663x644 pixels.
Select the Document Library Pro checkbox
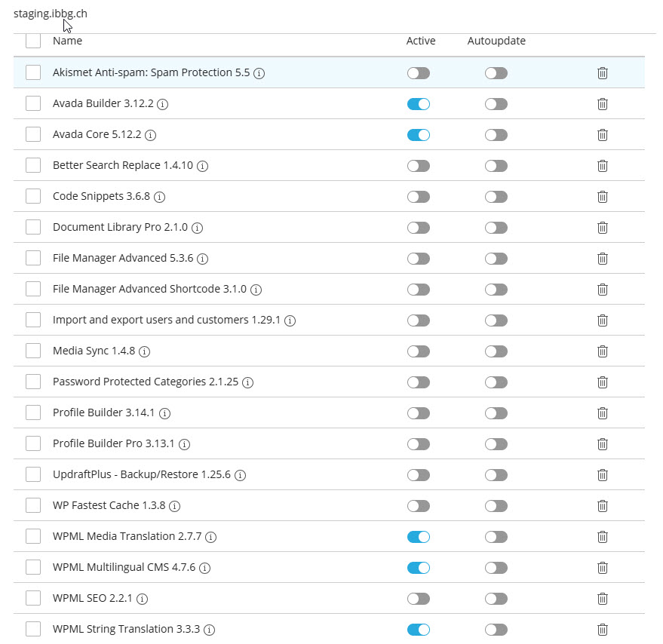(x=33, y=227)
